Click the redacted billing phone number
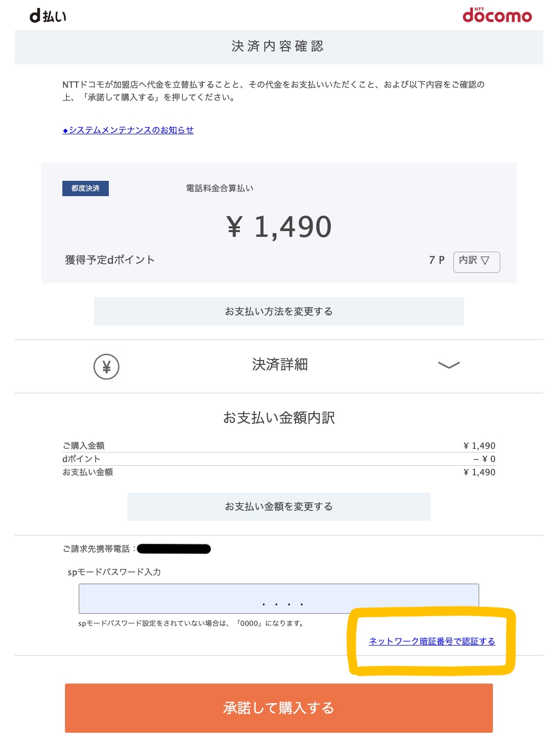The image size is (560, 756). click(x=174, y=549)
